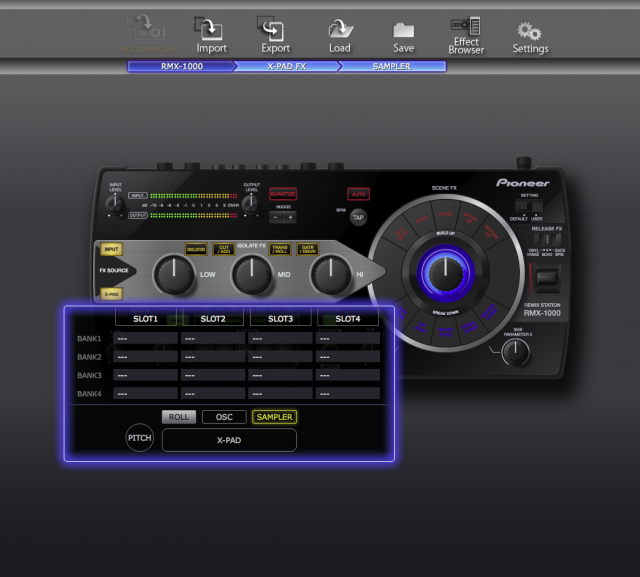
Task: Click the NUDGE minus button
Action: pos(276,217)
